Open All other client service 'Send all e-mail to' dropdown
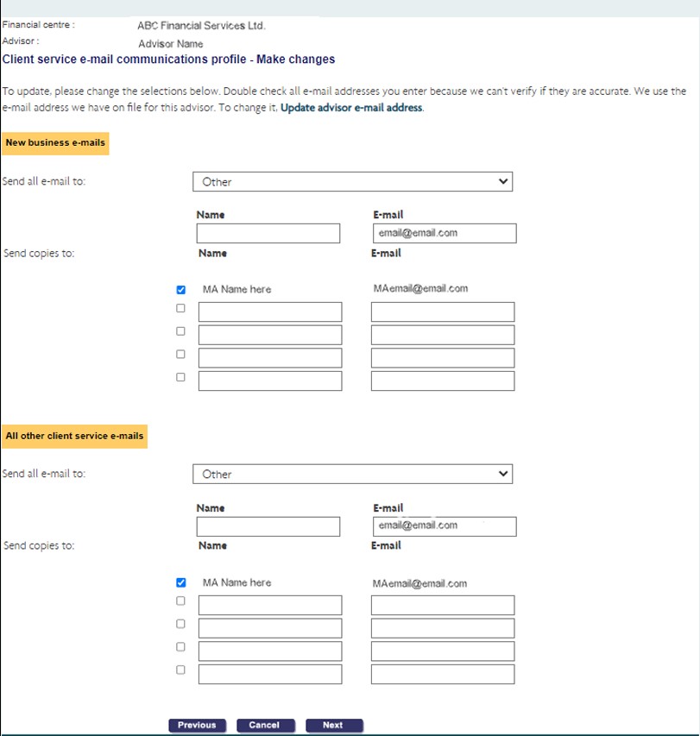700x736 pixels. 352,475
